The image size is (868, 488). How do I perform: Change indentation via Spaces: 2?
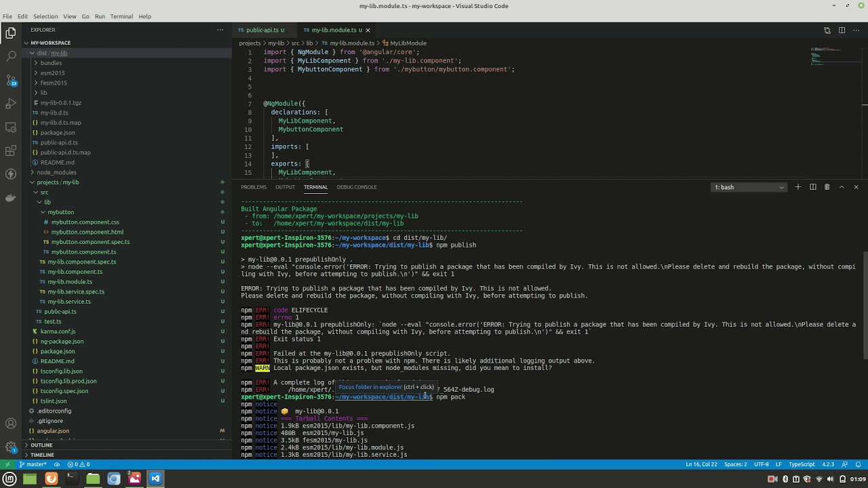[x=735, y=464]
